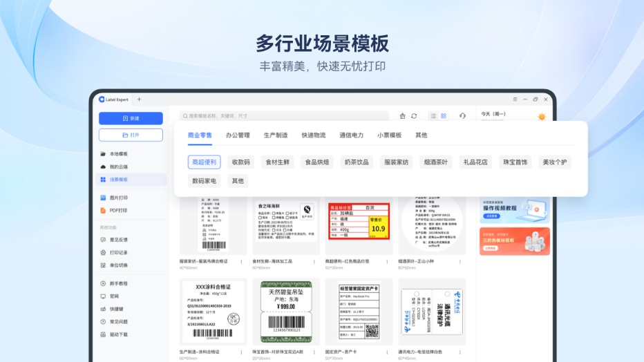Choose the 服装家纺 filter chip

(397, 162)
